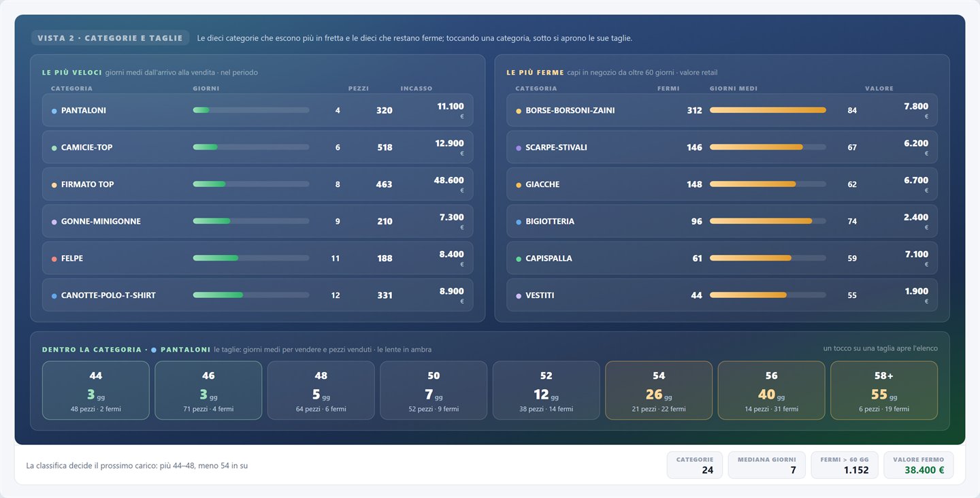
Task: Open size 44 card
Action: (96, 391)
